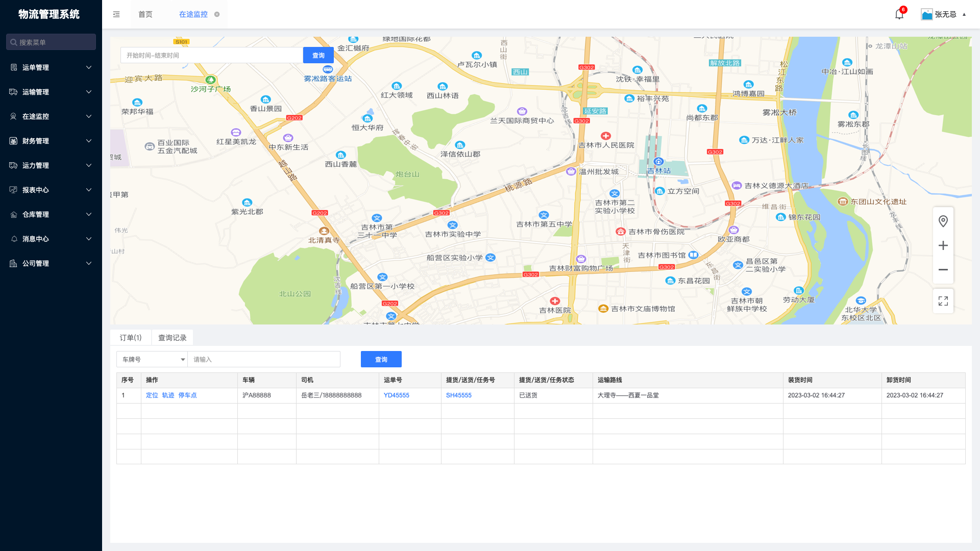Expand 仓库管理 chevron
Screen dimensions: 980x551
pyautogui.click(x=89, y=214)
